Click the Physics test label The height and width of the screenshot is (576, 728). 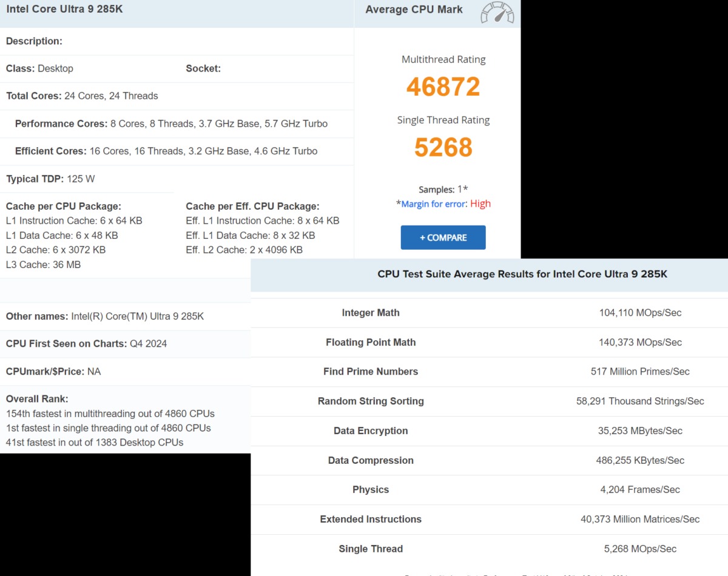point(371,490)
